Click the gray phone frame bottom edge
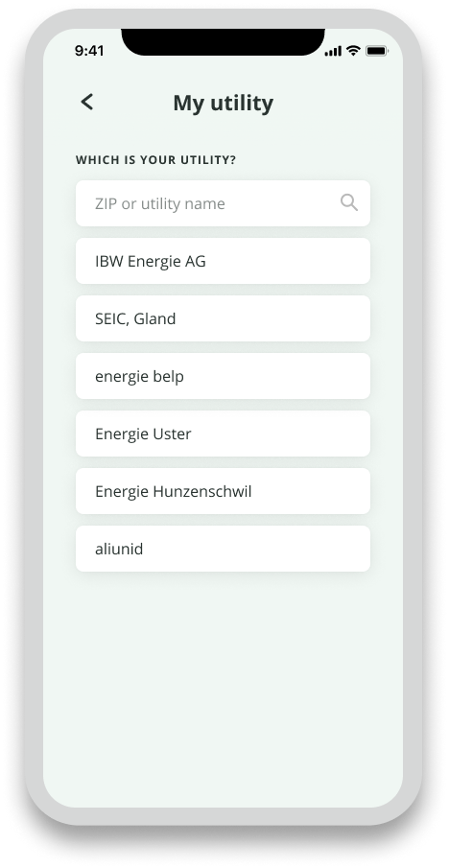The width and height of the screenshot is (449, 868). tap(224, 816)
